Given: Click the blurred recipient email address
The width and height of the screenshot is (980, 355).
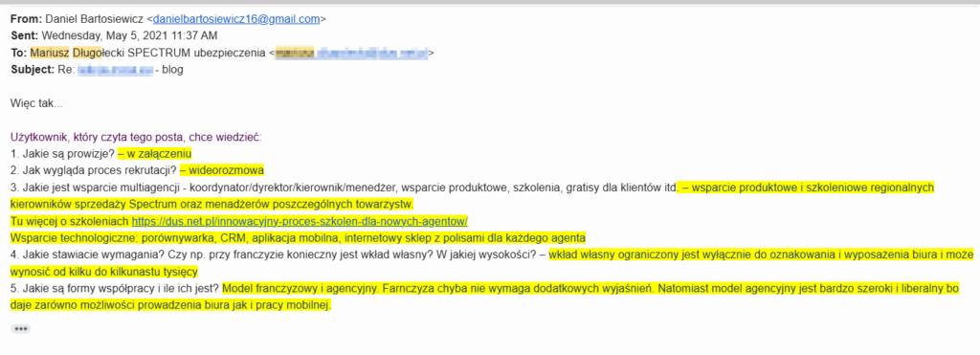Looking at the screenshot, I should pyautogui.click(x=352, y=54).
